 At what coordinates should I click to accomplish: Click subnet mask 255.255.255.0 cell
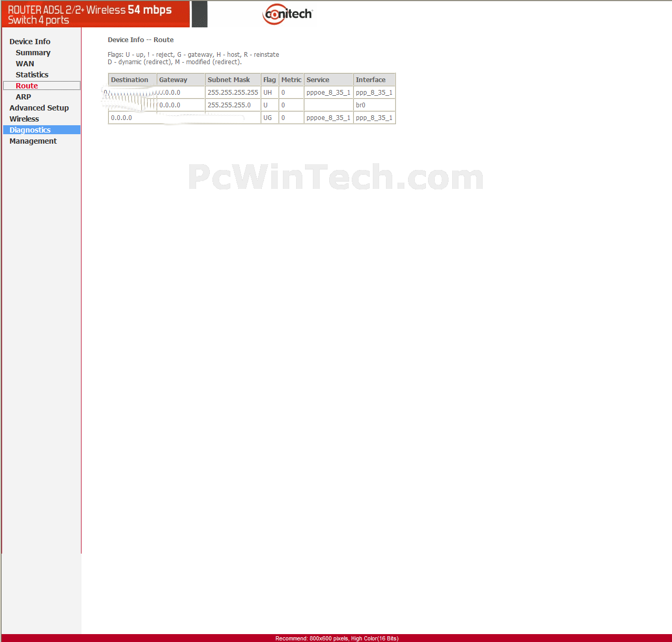click(x=233, y=105)
